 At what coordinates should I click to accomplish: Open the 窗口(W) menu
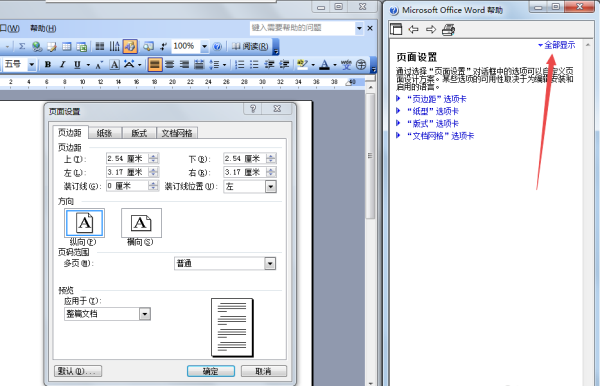click(x=10, y=28)
